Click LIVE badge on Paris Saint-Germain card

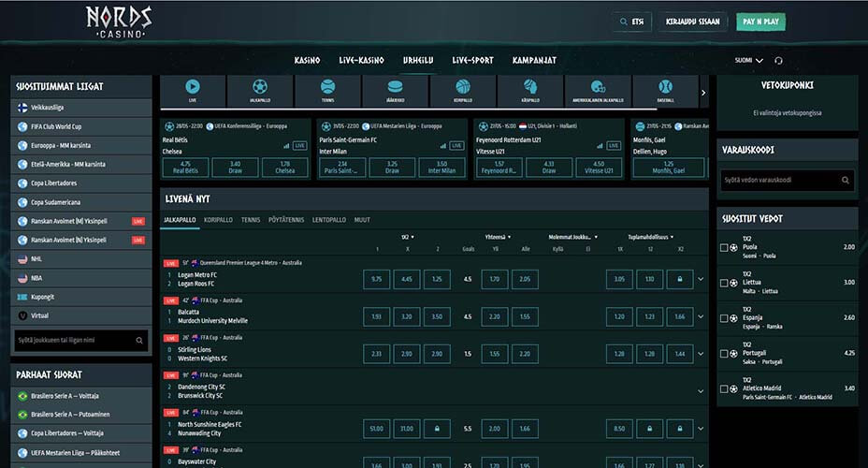tap(456, 146)
